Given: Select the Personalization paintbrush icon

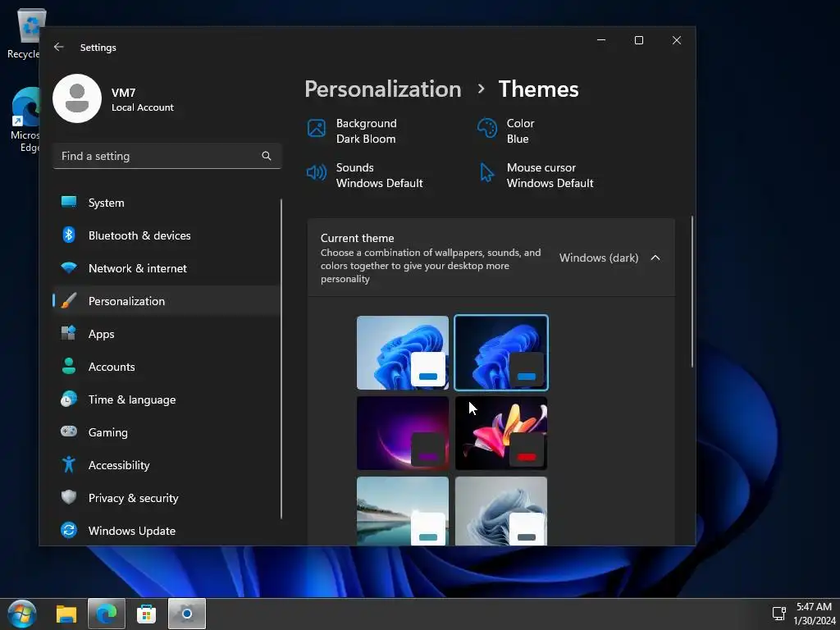Looking at the screenshot, I should click(69, 300).
